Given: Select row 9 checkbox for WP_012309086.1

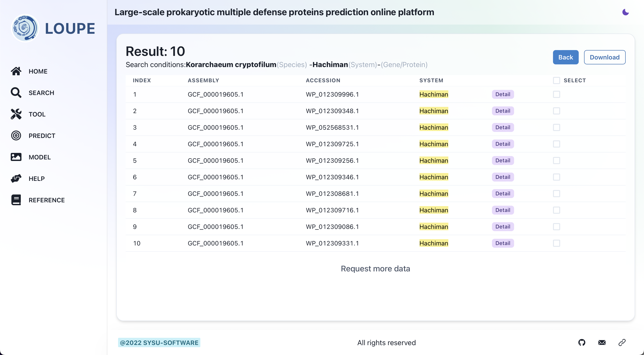Looking at the screenshot, I should pyautogui.click(x=556, y=227).
